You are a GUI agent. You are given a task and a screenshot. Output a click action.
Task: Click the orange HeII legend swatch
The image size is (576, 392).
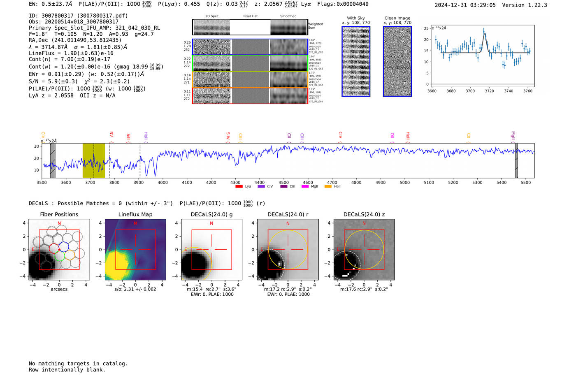pos(328,186)
